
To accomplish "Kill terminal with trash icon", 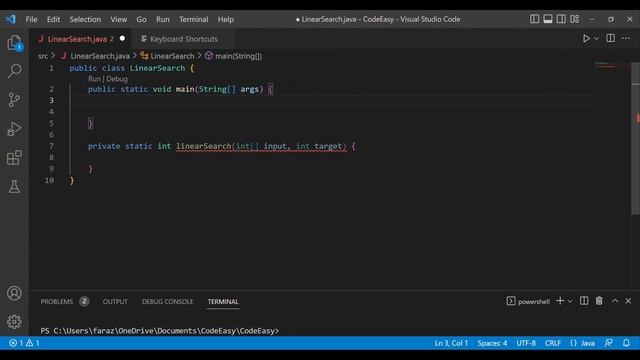I will pyautogui.click(x=599, y=301).
